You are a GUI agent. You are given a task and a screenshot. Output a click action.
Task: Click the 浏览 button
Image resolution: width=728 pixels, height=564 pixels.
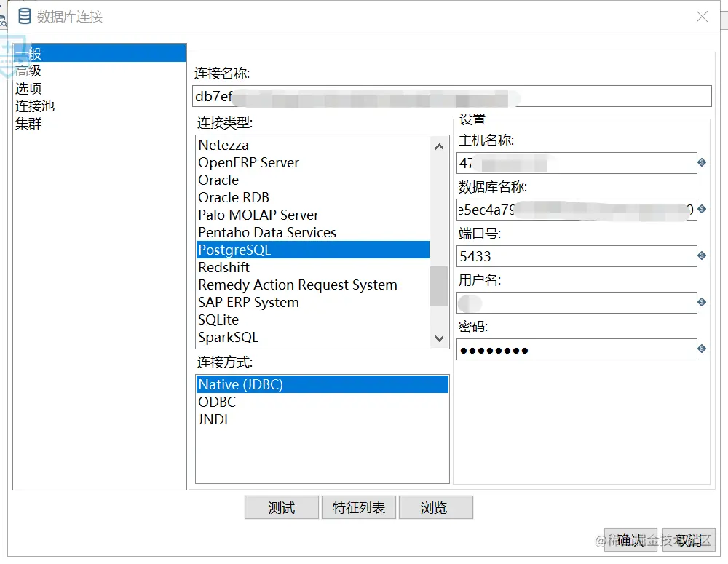[x=435, y=507]
